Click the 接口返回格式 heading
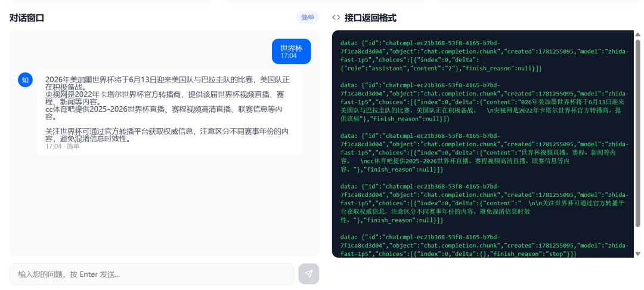This screenshot has width=644, height=290. coord(370,18)
